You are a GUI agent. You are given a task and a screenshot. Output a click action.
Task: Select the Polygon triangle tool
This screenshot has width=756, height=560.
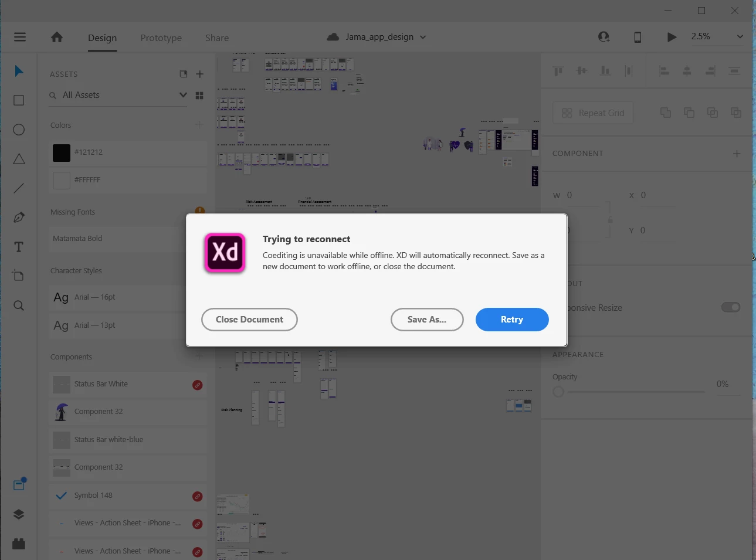point(19,159)
